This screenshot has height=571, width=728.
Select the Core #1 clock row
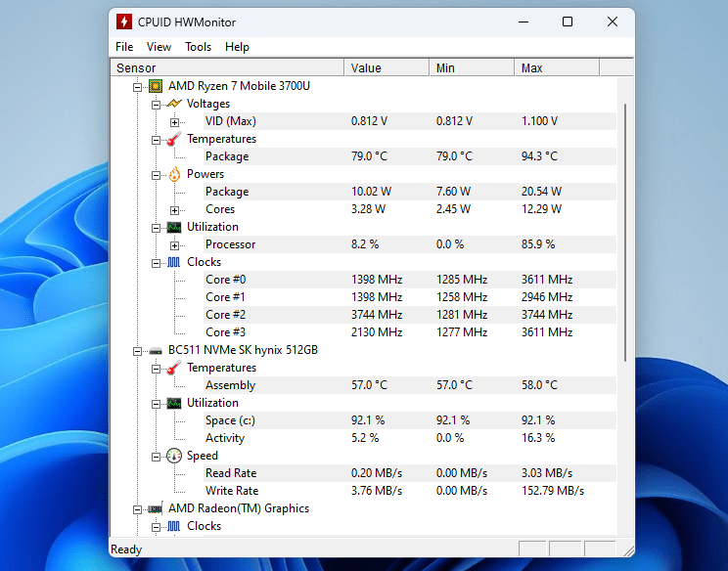coord(409,297)
